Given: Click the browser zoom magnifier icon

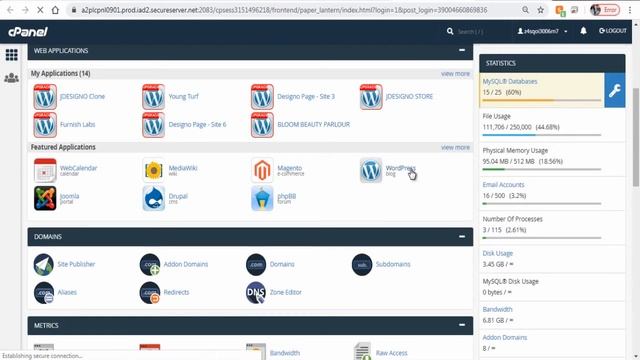Looking at the screenshot, I should point(525,10).
